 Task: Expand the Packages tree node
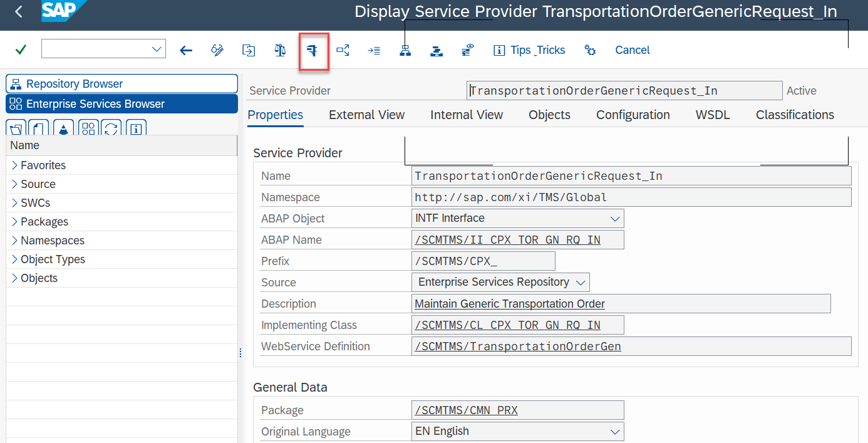[15, 222]
